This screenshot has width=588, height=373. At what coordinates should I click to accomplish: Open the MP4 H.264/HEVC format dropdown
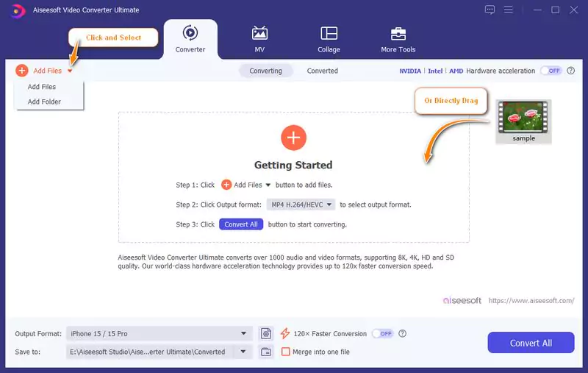[301, 205]
